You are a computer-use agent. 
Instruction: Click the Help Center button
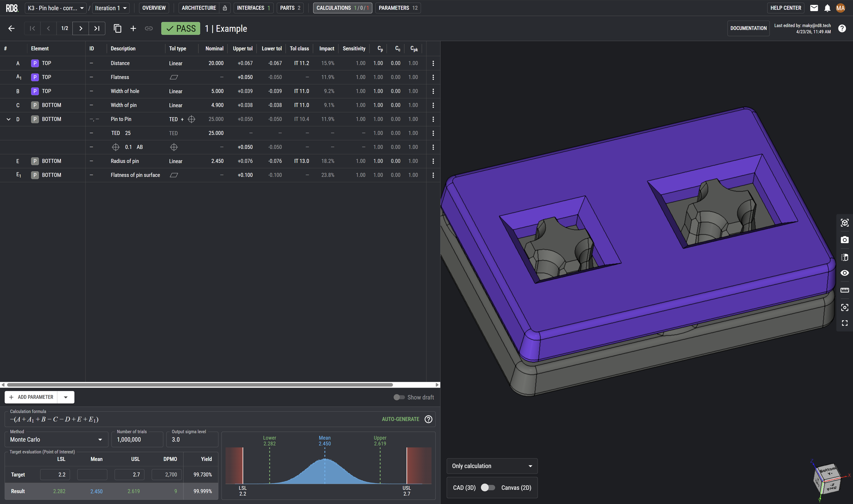(785, 8)
